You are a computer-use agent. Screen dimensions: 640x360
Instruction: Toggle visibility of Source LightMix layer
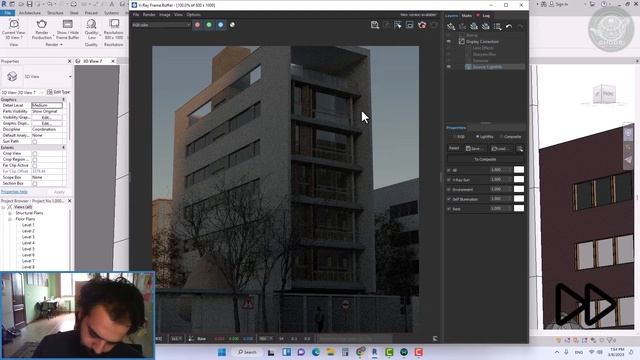point(449,67)
